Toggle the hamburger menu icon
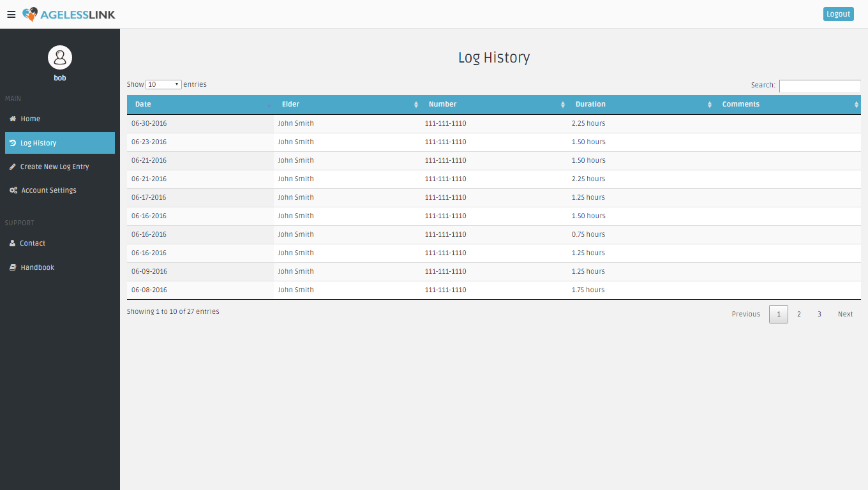Image resolution: width=868 pixels, height=490 pixels. (11, 15)
